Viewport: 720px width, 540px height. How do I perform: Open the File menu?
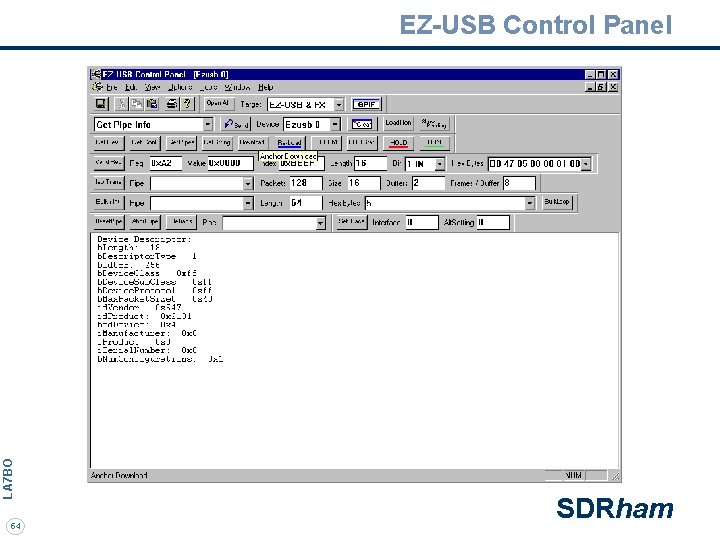112,87
